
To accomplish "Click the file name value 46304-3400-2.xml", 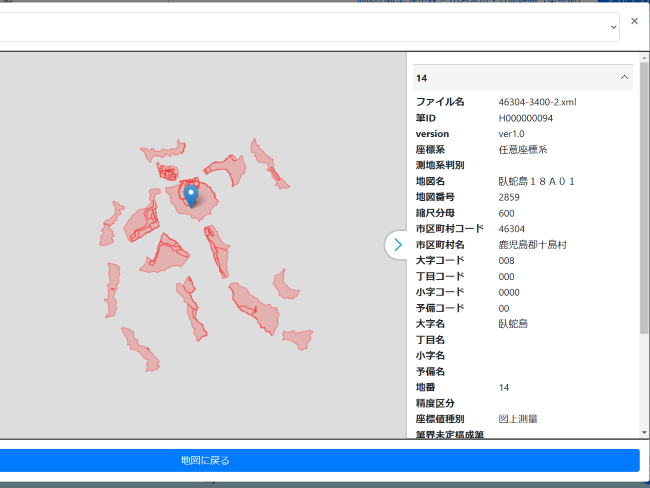I will click(537, 102).
